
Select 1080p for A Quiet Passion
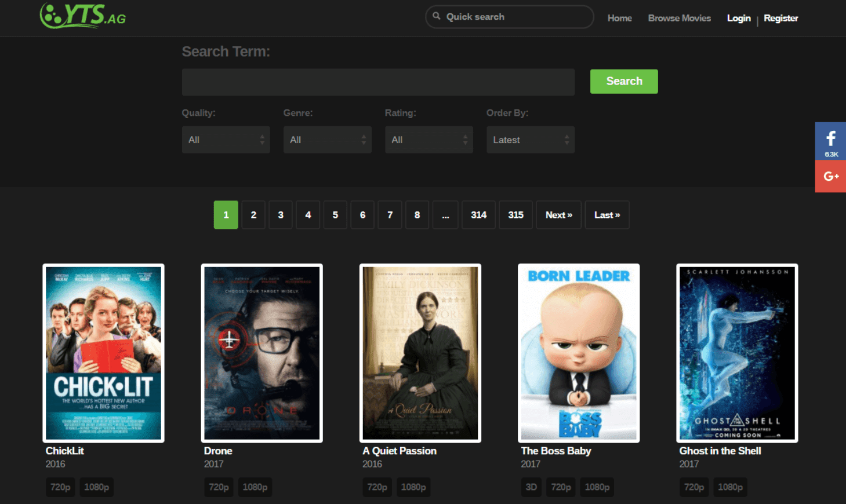pyautogui.click(x=413, y=487)
